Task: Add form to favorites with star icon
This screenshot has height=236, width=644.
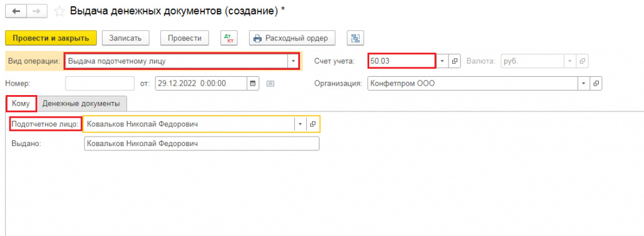Action: (x=60, y=11)
